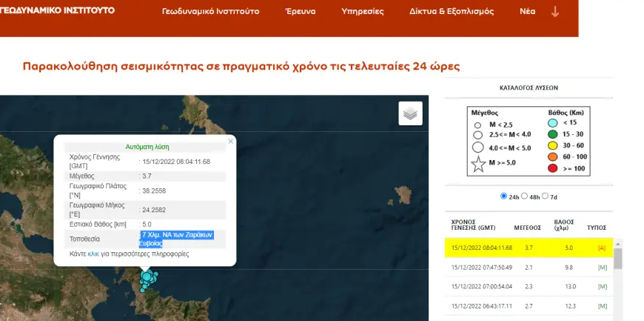Screen dimensions: 644x321
Task: Open the Έρευνα menu
Action: [301, 12]
